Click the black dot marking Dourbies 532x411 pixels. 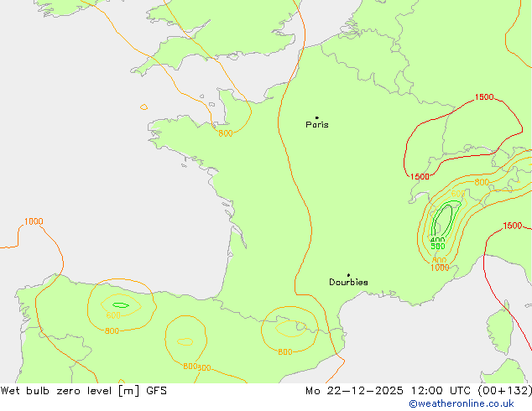348,275
